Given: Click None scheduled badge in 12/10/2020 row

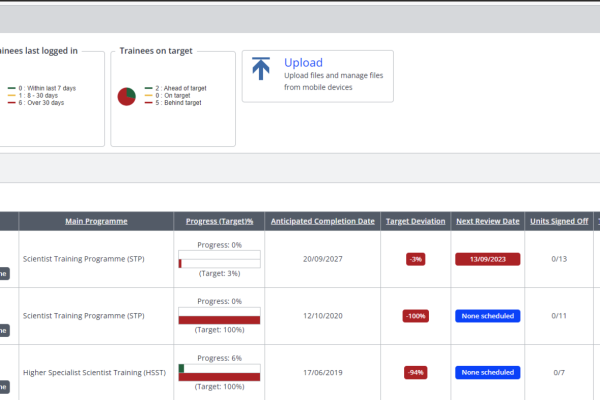Looking at the screenshot, I should 488,316.
